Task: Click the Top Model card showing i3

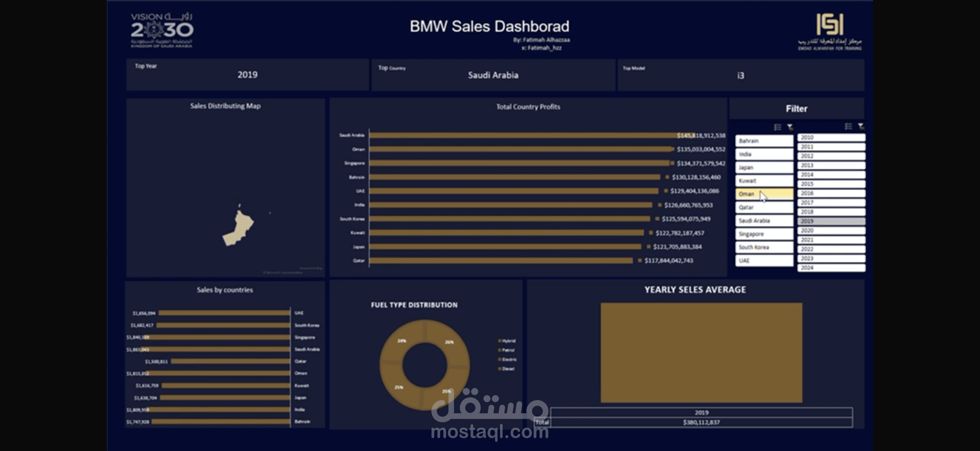Action: 740,75
